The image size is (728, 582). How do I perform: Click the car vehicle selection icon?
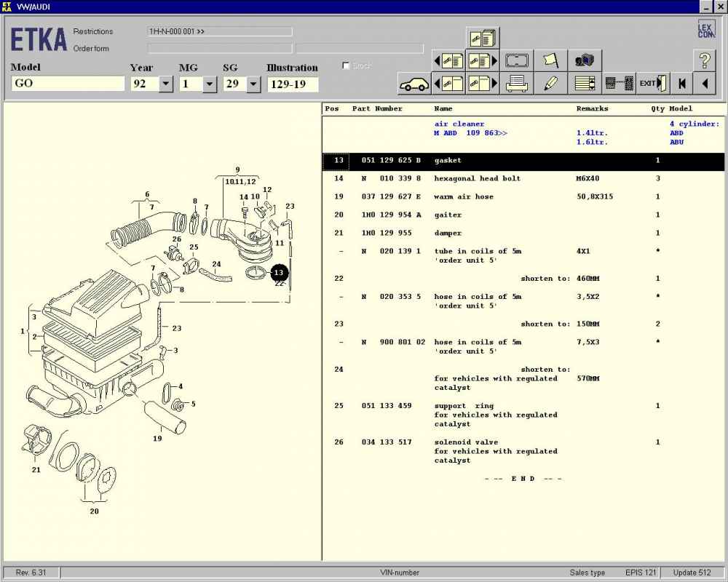pos(414,84)
